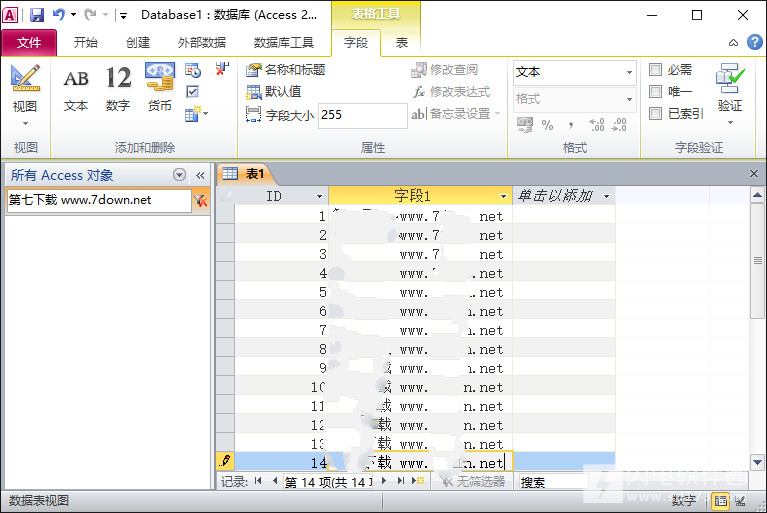This screenshot has width=767, height=513.
Task: Go to first record button
Action: [x=258, y=481]
